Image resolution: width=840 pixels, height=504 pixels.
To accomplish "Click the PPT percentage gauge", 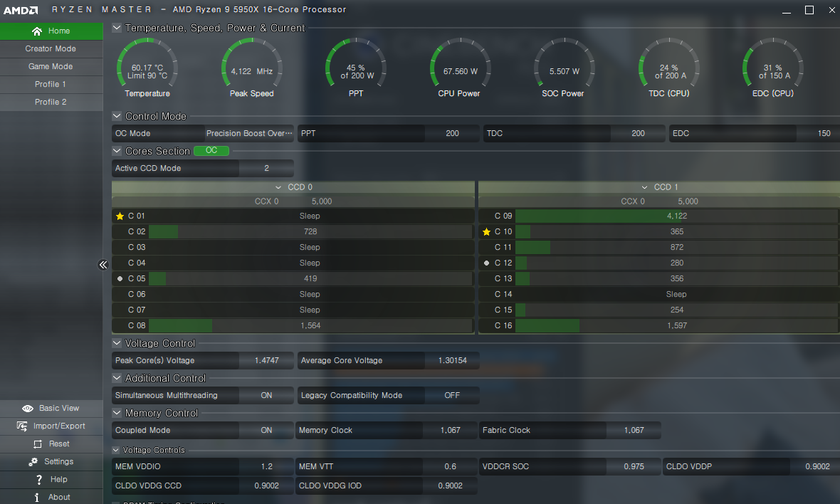I will coord(356,68).
